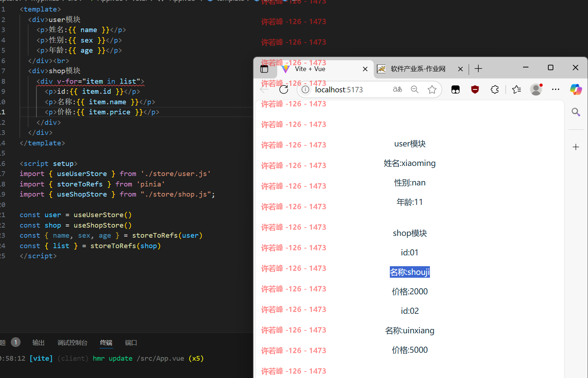Click the storeToRefs(shop) code line

coord(90,246)
